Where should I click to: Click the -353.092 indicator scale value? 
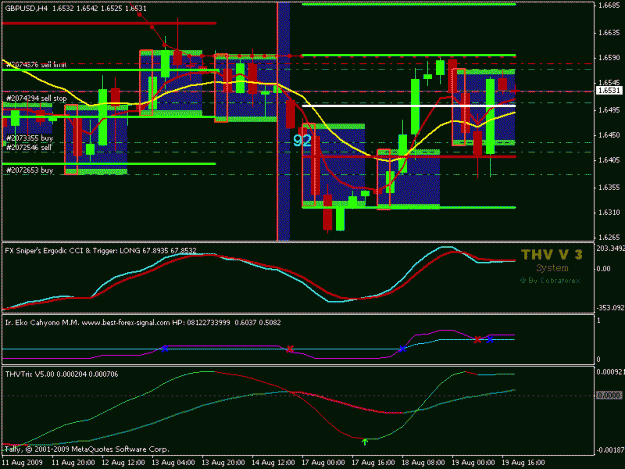coord(610,308)
